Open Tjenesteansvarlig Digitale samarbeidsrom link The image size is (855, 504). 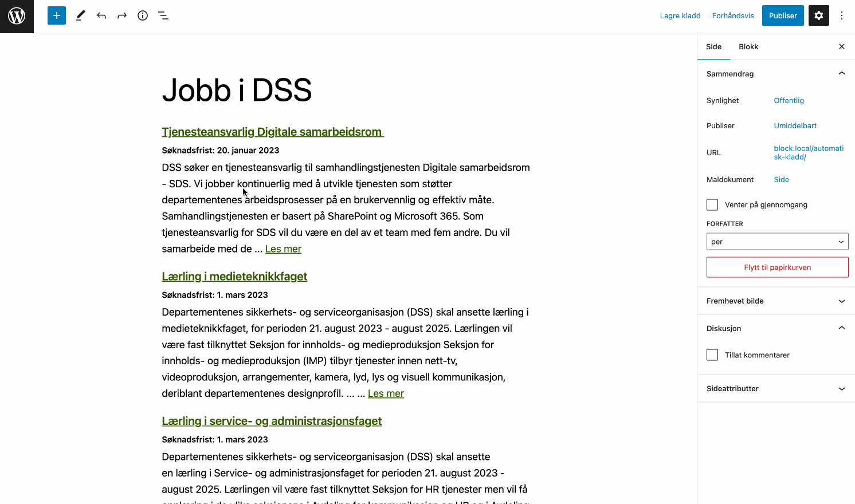click(273, 132)
